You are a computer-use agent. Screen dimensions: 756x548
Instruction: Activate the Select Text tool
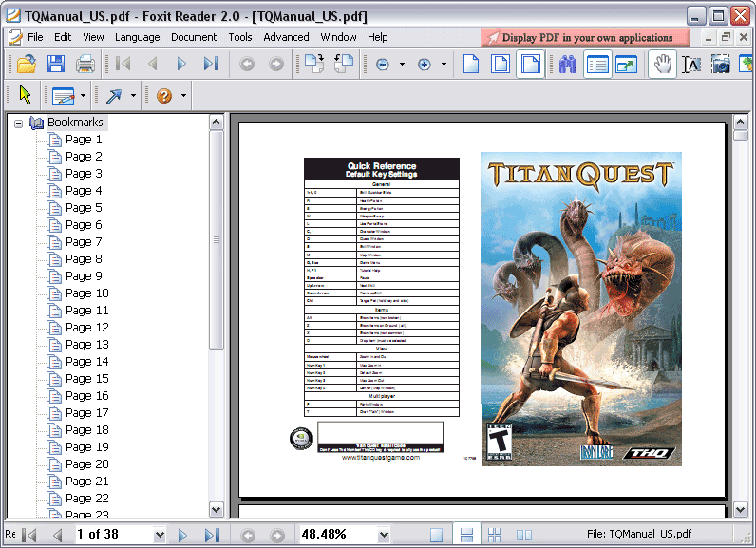point(692,65)
